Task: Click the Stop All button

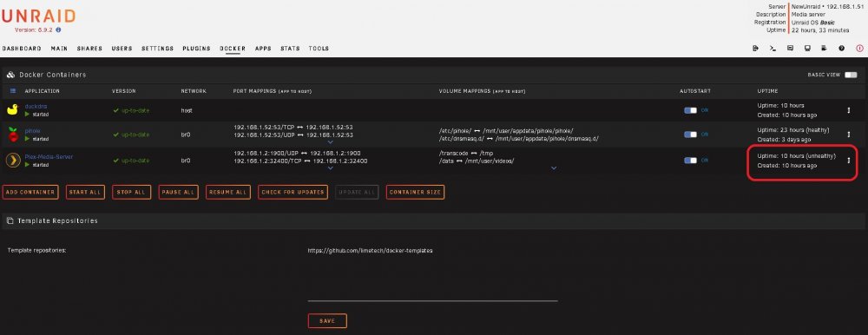Action: click(x=131, y=192)
